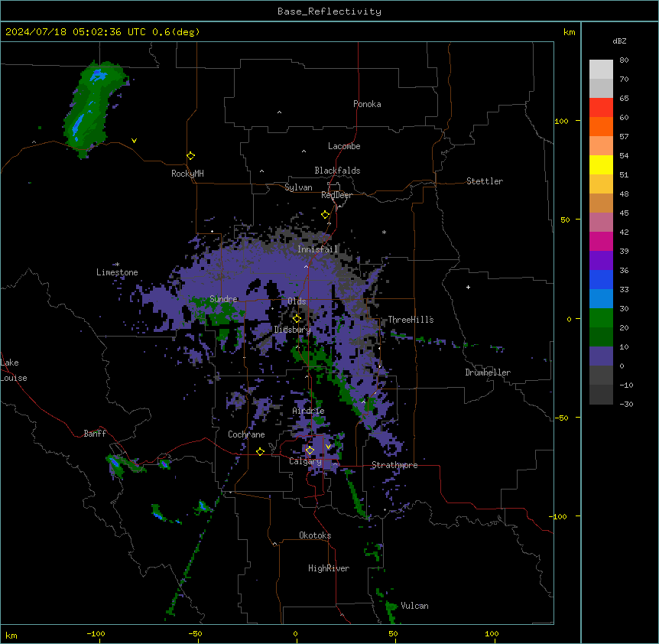Click the Sundre town label
This screenshot has height=644, width=659.
(x=223, y=299)
